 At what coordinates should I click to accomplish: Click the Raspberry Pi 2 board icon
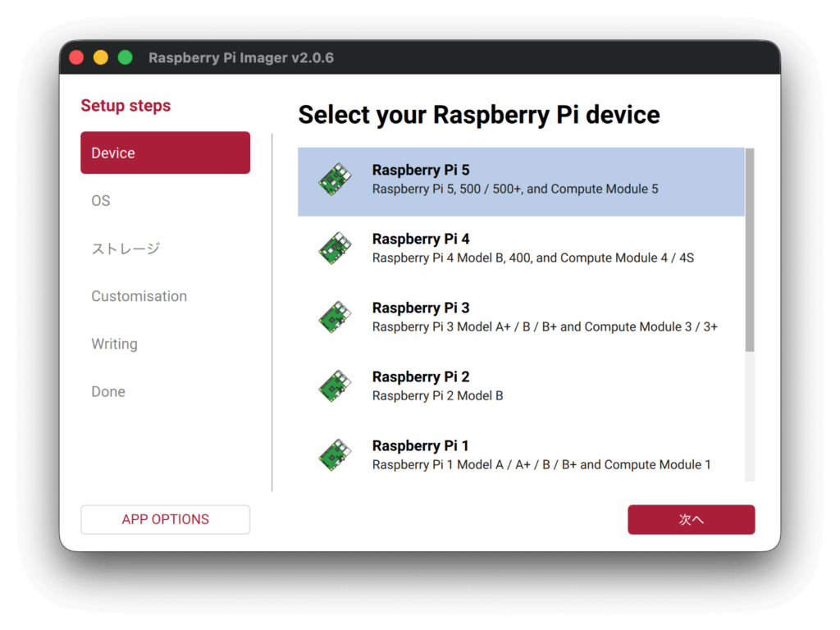(334, 386)
